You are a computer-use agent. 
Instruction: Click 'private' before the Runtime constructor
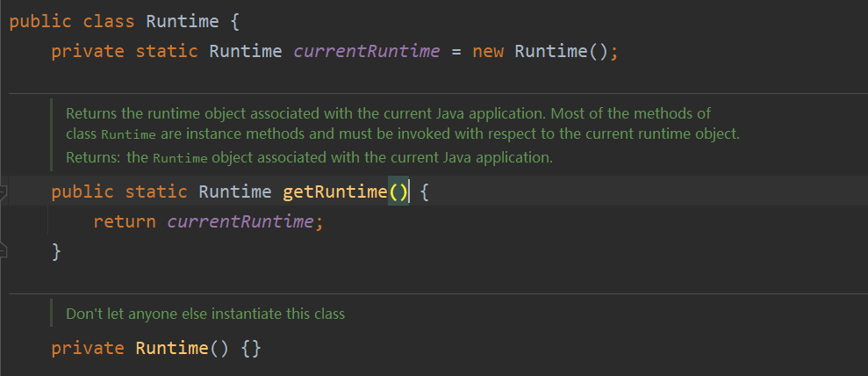coord(88,348)
